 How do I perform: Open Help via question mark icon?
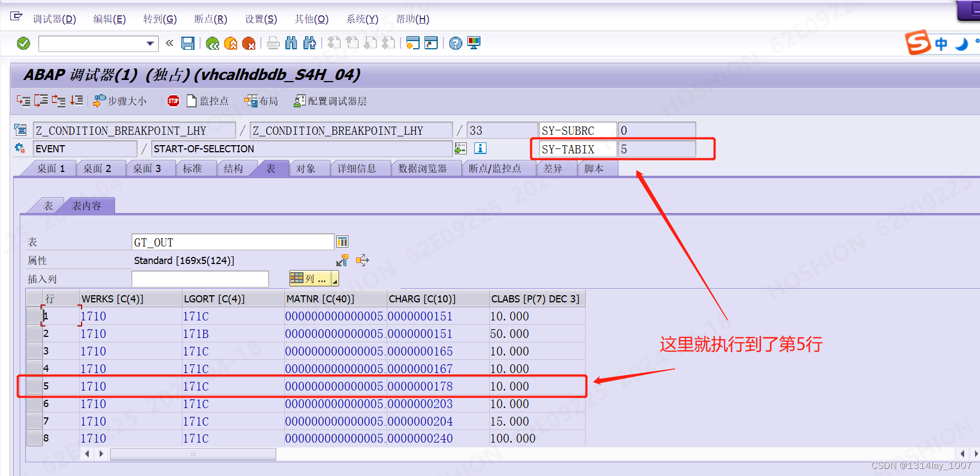click(x=455, y=43)
